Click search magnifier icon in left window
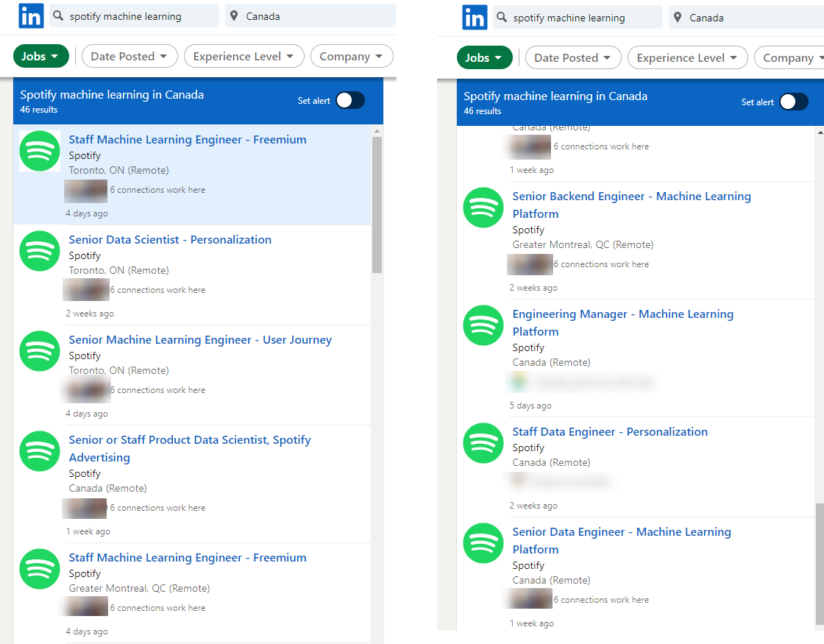The height and width of the screenshot is (644, 824). pos(58,15)
